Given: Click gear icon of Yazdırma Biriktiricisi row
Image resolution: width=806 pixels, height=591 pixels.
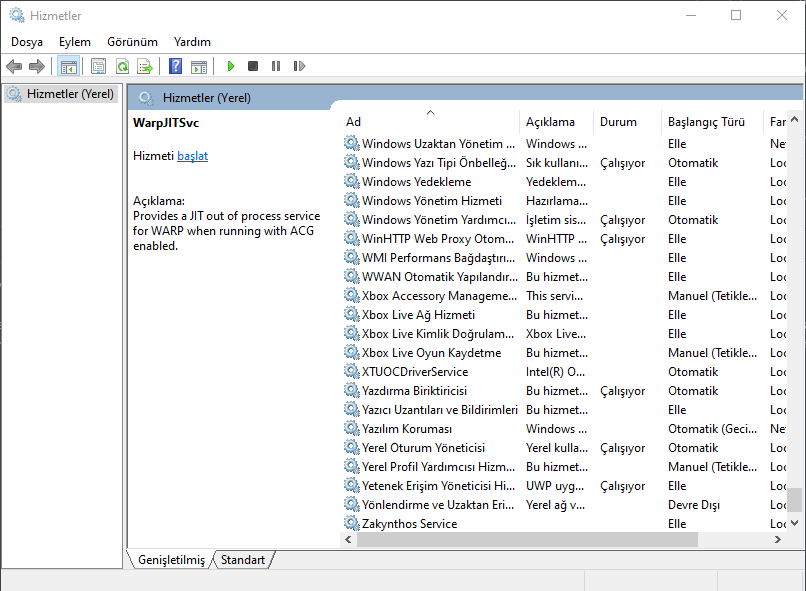Looking at the screenshot, I should [352, 390].
